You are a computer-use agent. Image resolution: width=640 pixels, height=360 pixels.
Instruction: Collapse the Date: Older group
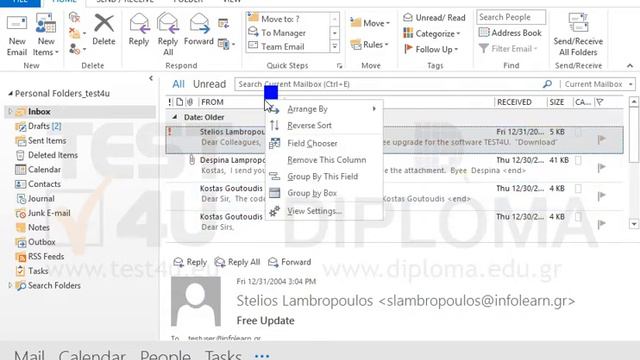point(175,117)
